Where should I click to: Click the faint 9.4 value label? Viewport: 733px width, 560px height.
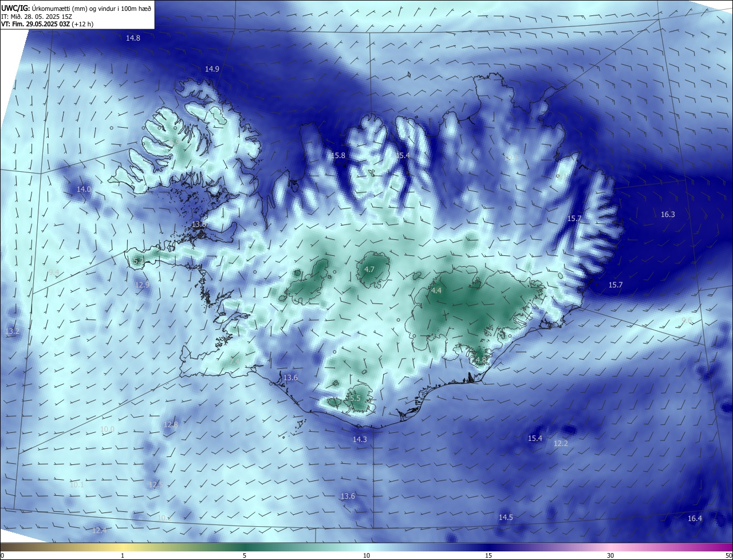54,272
